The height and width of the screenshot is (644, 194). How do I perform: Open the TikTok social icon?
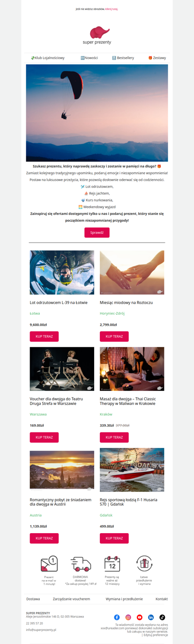pos(162,617)
